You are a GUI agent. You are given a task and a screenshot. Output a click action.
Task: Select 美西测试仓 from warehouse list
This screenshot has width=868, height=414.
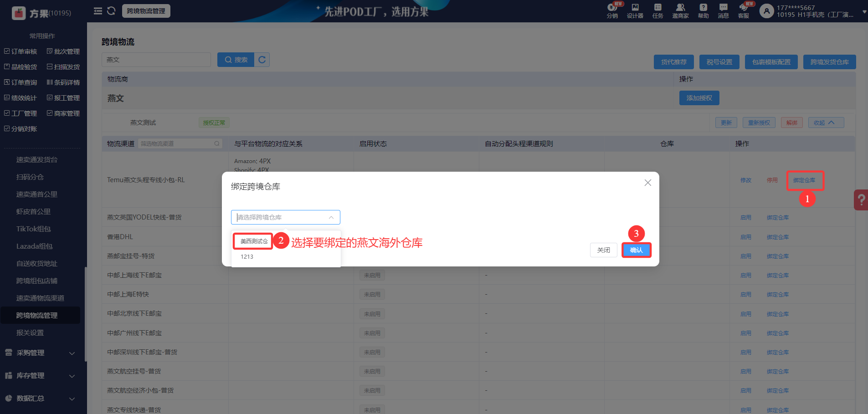(x=253, y=241)
